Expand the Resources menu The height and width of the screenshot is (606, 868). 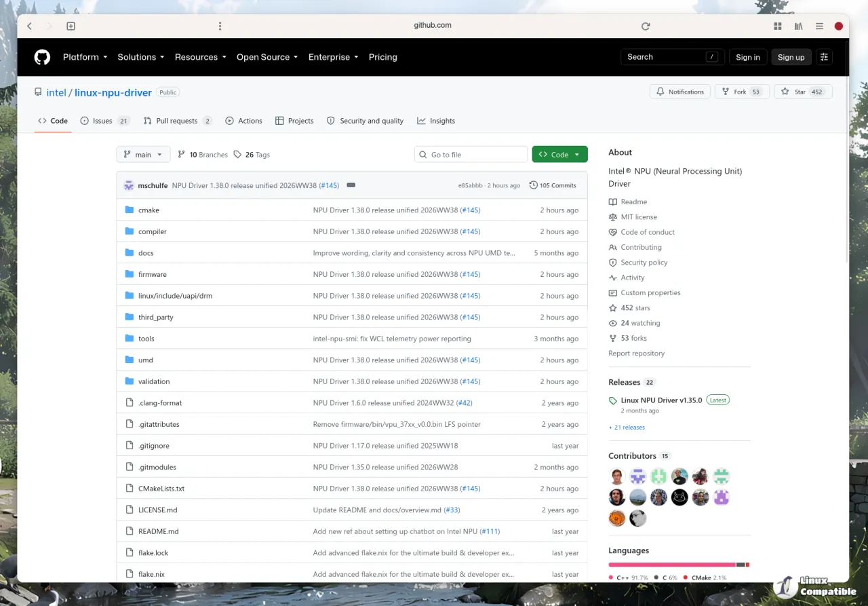click(x=200, y=57)
